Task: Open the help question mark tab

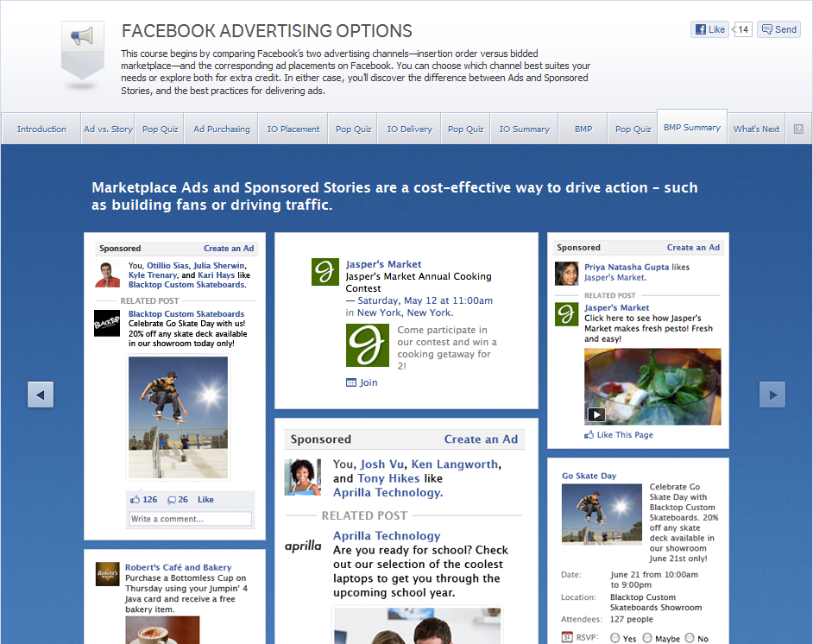Action: point(798,129)
